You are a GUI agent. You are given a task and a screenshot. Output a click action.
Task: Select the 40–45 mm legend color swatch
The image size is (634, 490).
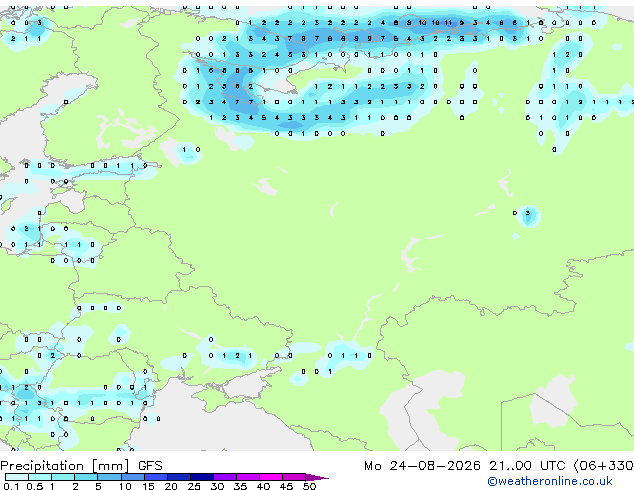(x=270, y=477)
